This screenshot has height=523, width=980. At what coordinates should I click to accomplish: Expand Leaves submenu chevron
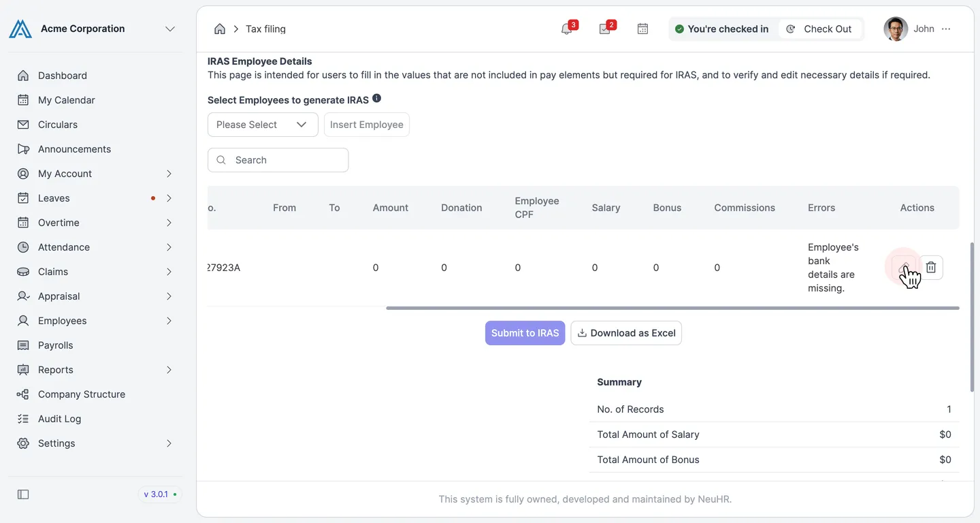pos(169,198)
